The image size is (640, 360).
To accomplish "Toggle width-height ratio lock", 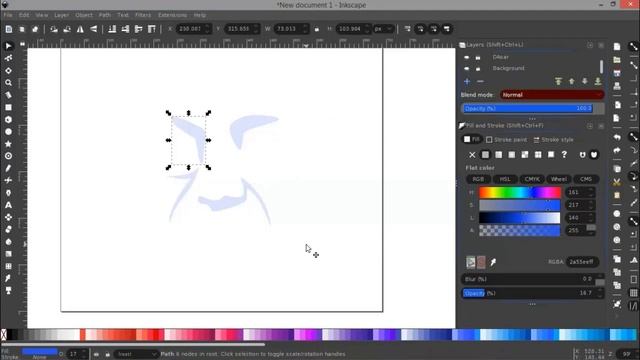I will tap(317, 29).
